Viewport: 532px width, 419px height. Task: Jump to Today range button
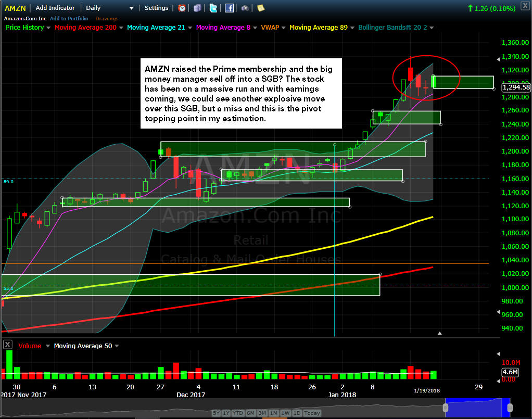pyautogui.click(x=312, y=413)
